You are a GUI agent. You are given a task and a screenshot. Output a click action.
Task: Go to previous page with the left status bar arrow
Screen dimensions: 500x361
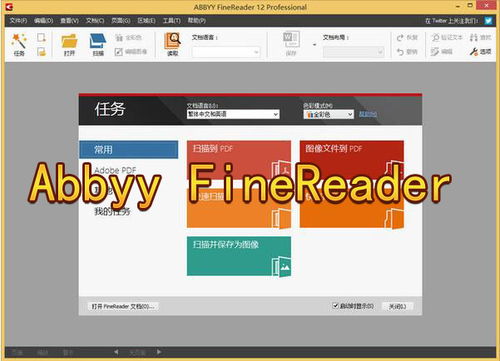point(116,352)
